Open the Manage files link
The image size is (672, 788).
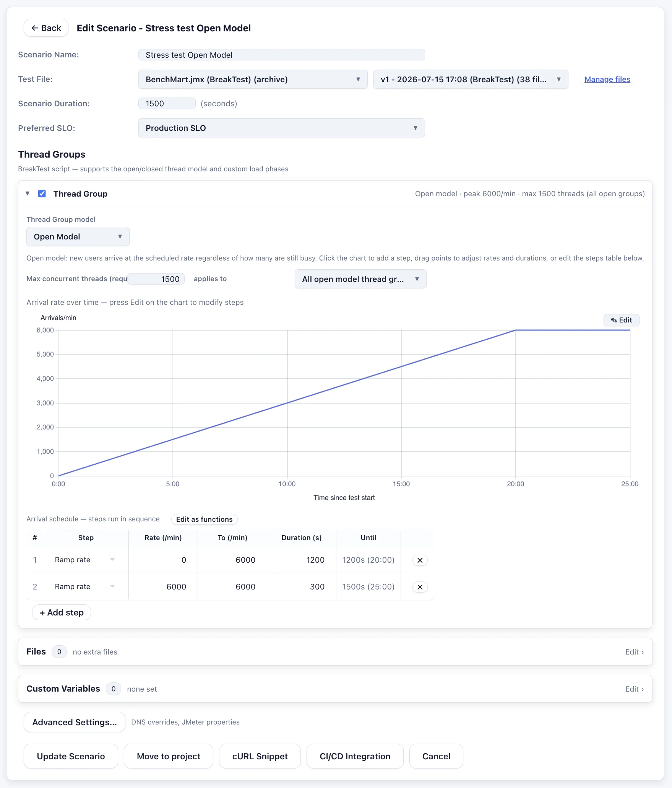pyautogui.click(x=607, y=79)
